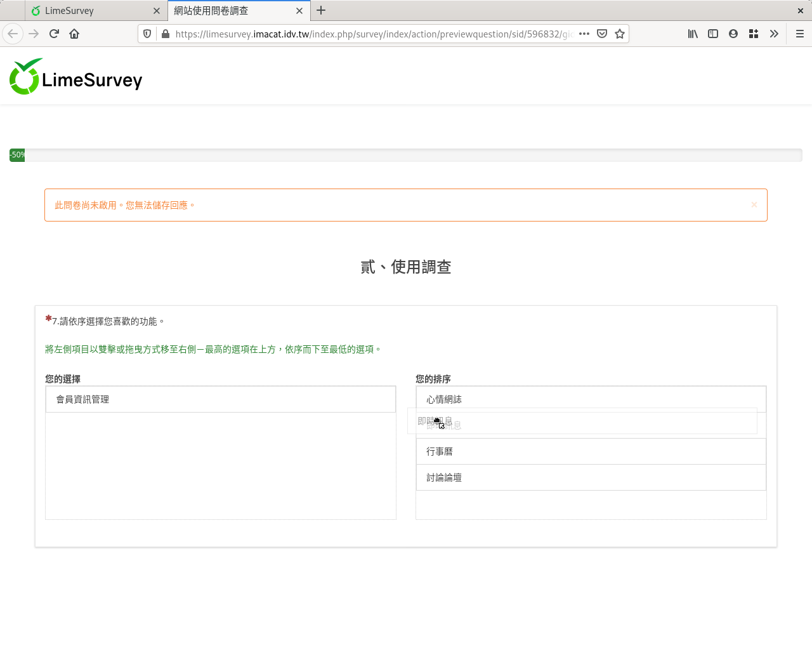Open a new tab with plus button
812x650 pixels.
point(321,10)
